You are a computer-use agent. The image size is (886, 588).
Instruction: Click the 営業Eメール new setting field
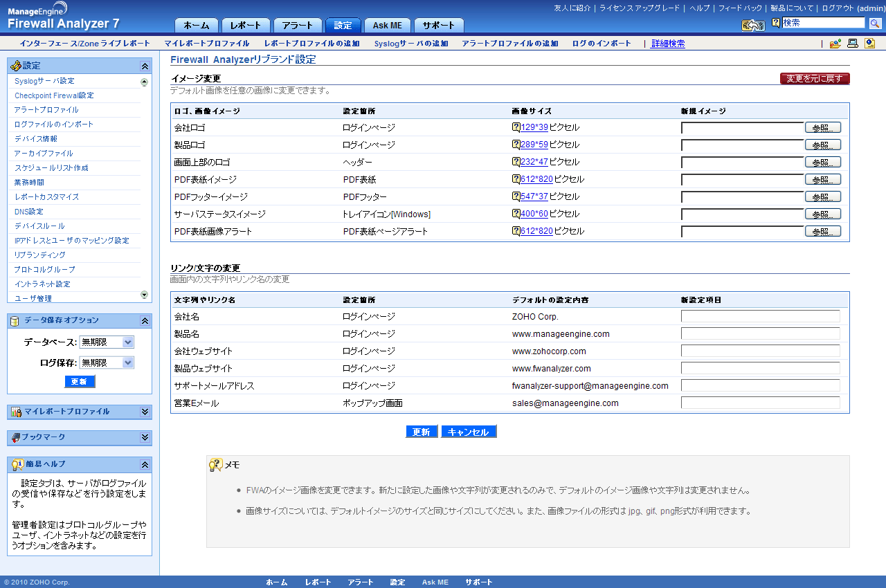pyautogui.click(x=761, y=403)
